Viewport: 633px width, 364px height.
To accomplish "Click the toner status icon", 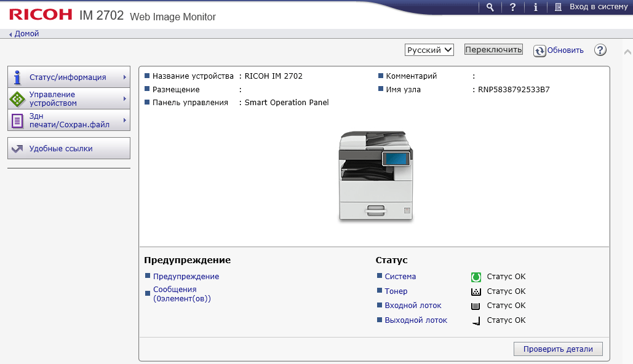I will point(476,291).
